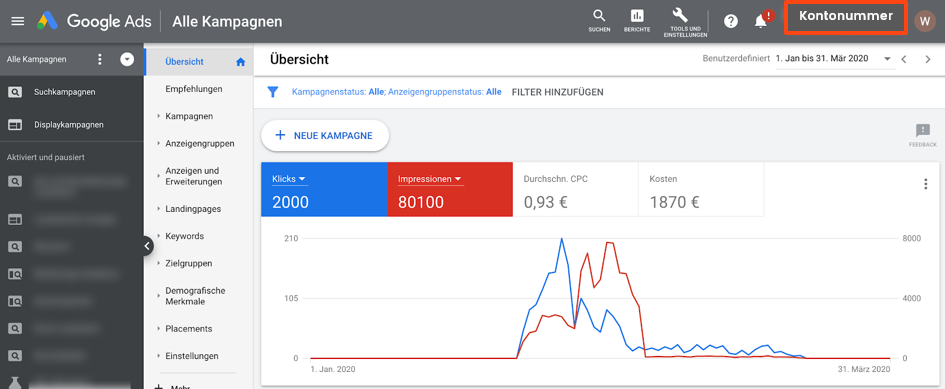Click the Kampagnenstatus: Alle filter
The height and width of the screenshot is (389, 945).
pyautogui.click(x=338, y=92)
